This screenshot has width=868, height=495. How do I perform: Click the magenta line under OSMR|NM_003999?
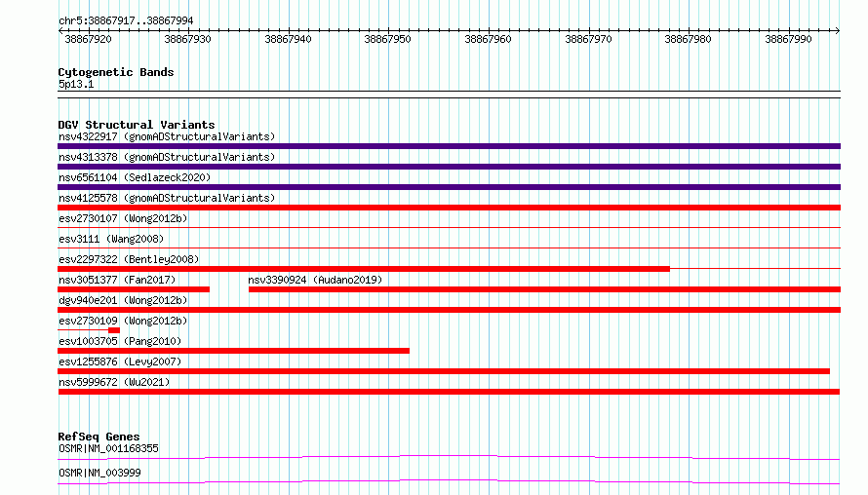(449, 481)
